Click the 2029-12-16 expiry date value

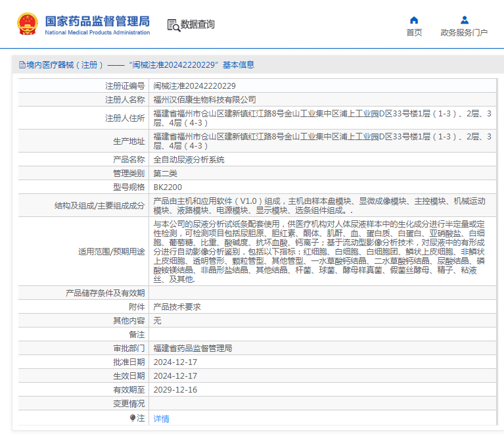[x=175, y=390]
